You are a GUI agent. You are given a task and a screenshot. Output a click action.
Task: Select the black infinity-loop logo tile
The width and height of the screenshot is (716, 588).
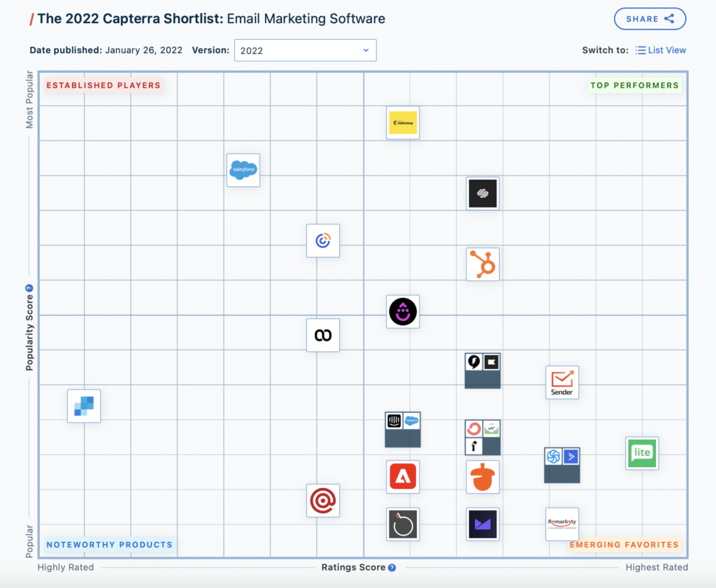point(323,335)
